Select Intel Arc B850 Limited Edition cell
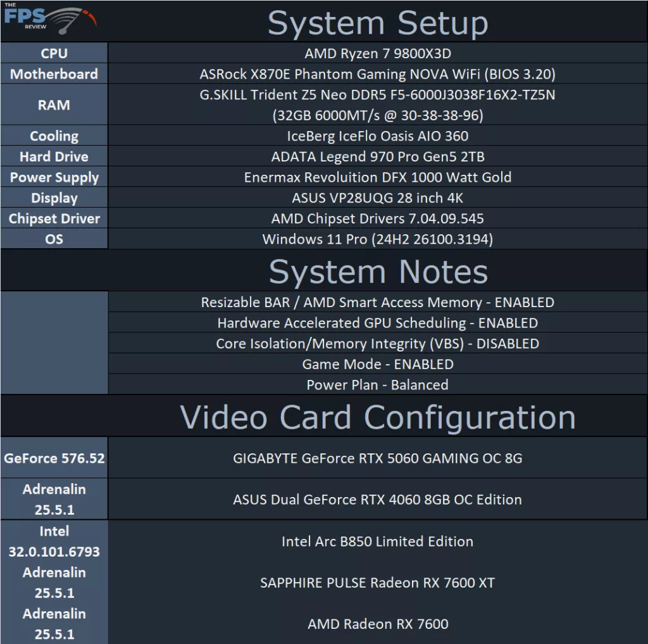The height and width of the screenshot is (644, 648). tap(378, 541)
